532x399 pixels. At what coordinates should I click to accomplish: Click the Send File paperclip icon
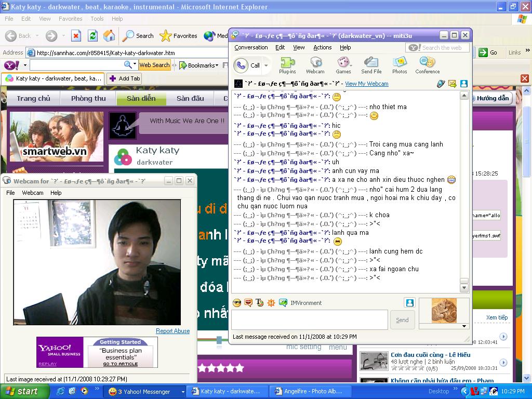(x=371, y=65)
